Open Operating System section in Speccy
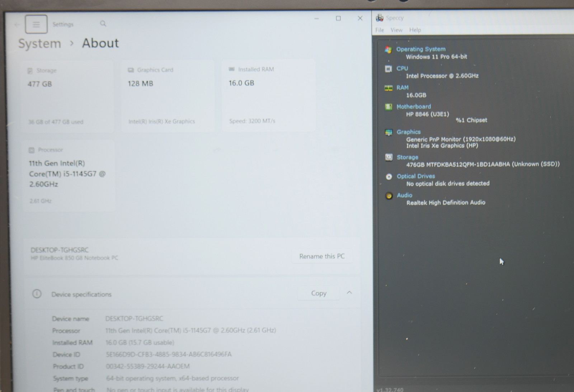 point(421,49)
